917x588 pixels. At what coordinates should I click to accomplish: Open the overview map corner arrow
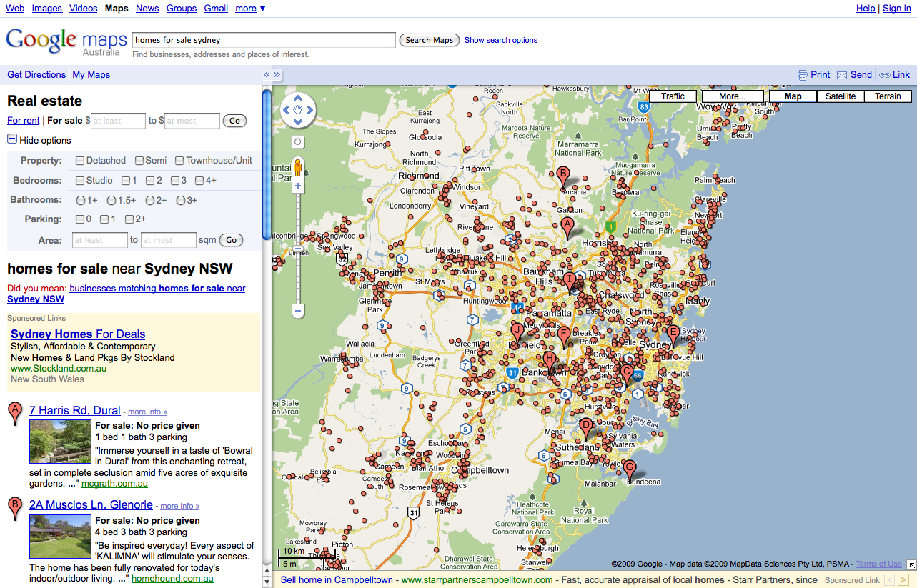tap(911, 564)
